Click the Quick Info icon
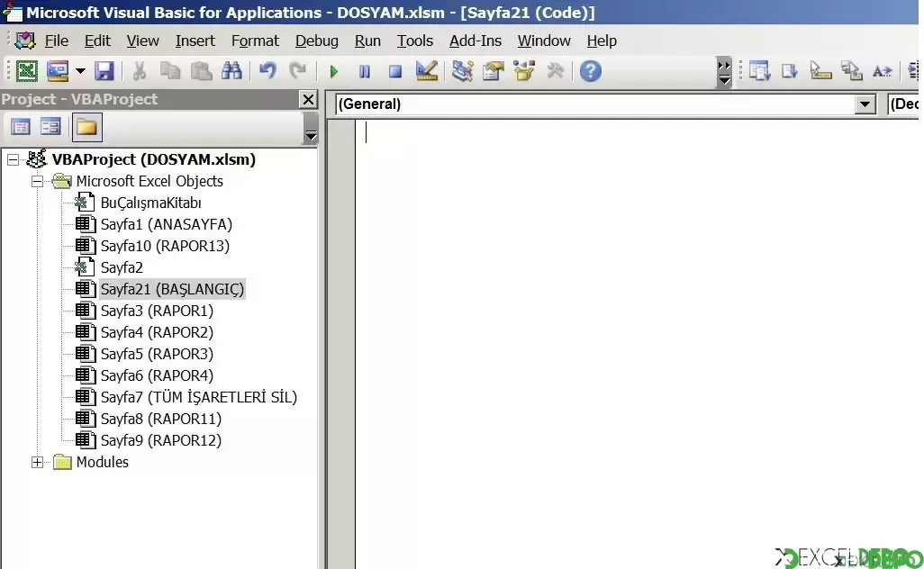The height and width of the screenshot is (569, 924). (820, 71)
